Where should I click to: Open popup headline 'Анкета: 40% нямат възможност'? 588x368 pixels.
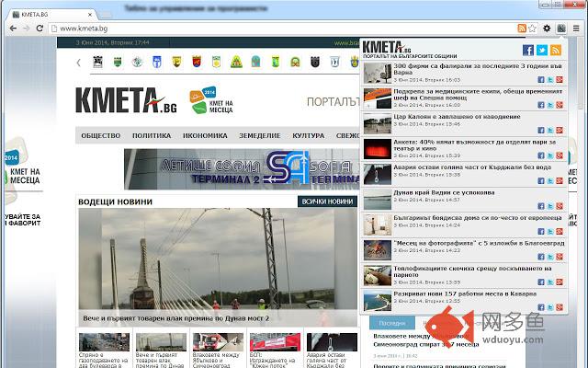tap(474, 145)
